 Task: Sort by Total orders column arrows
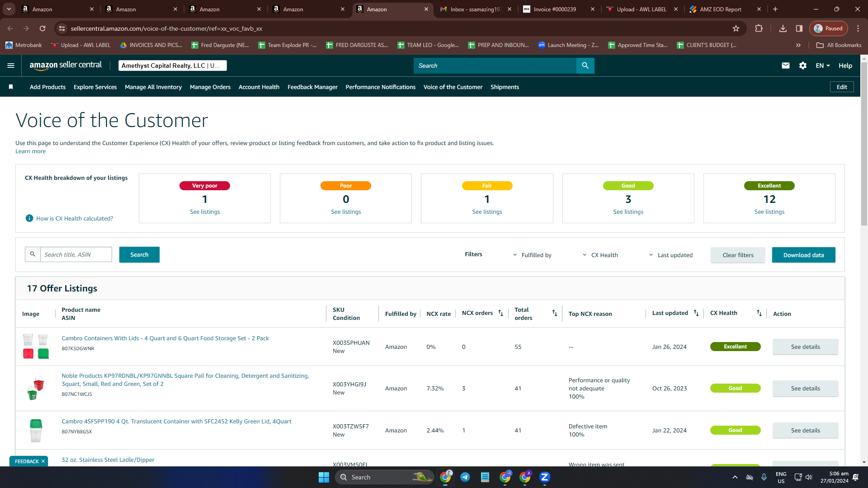555,313
